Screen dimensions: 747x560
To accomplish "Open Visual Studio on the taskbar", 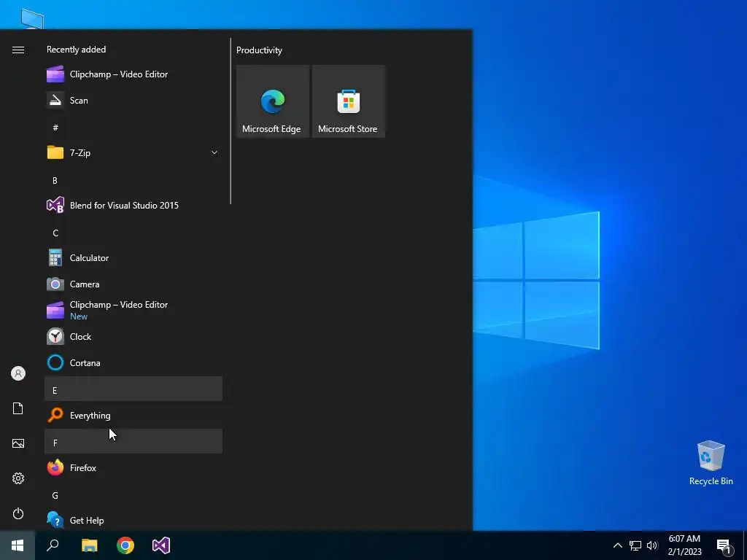I will pos(161,545).
